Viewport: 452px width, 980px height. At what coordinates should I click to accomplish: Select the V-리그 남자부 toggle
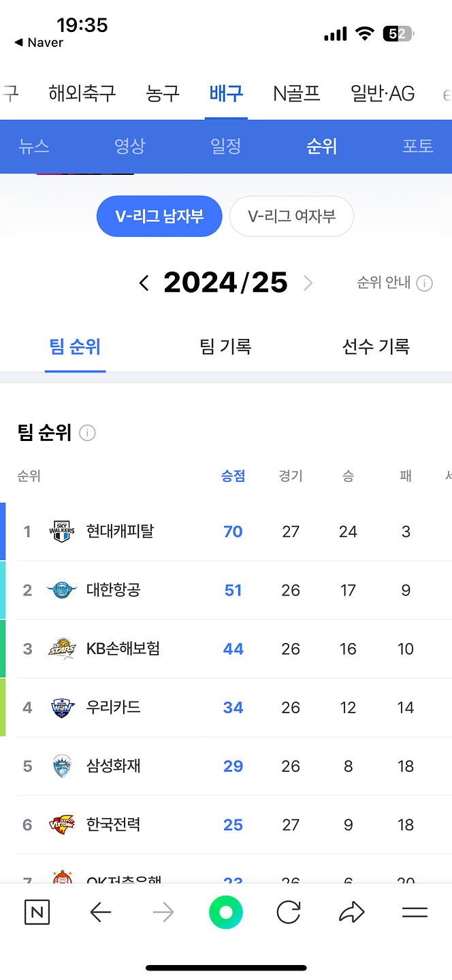[x=159, y=216]
